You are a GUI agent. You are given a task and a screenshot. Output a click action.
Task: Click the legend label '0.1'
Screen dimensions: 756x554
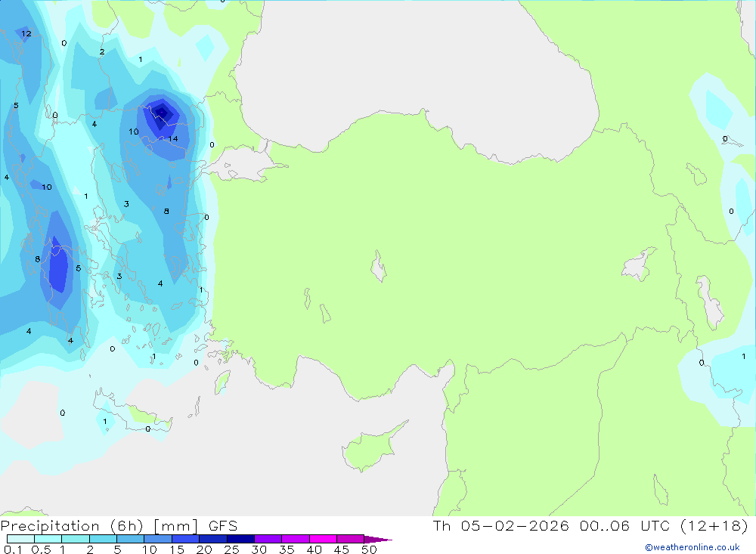[13, 549]
